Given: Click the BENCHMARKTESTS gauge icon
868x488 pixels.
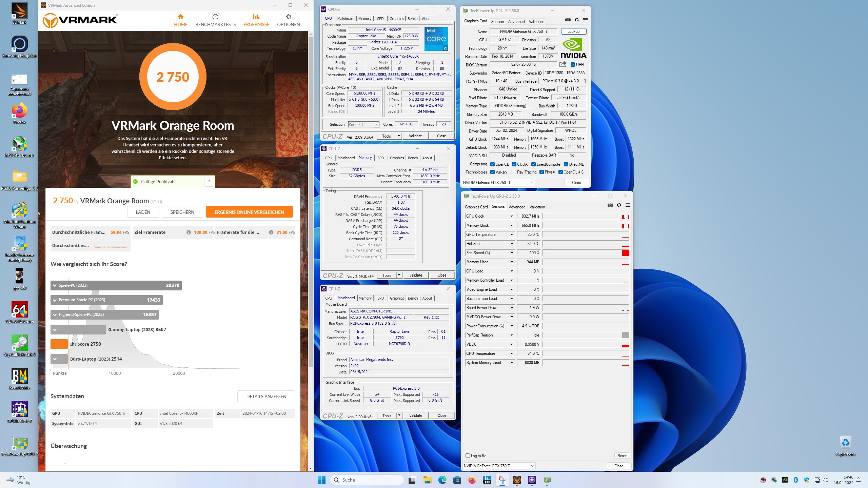Looking at the screenshot, I should point(215,17).
